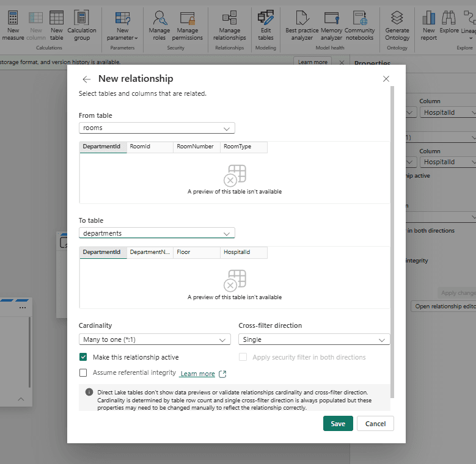Viewport: 476px width, 464px height.
Task: Select RoomNumber column in rooms table
Action: tap(197, 147)
